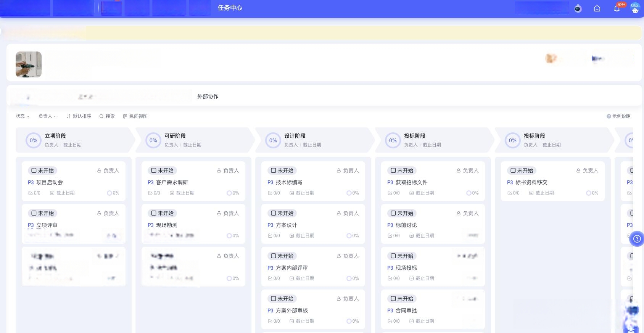Toggle 未开始 status on 立项评审 card
The height and width of the screenshot is (333, 644).
click(42, 213)
